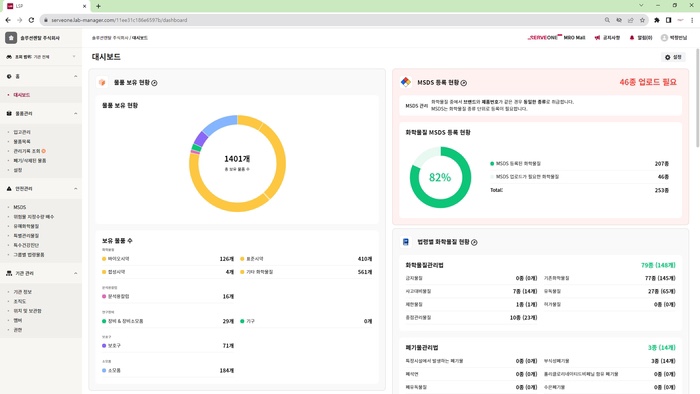Screen dimensions: 700x394
Task: Open 그룹별 법령물품 in the sidebar
Action: 29,255
